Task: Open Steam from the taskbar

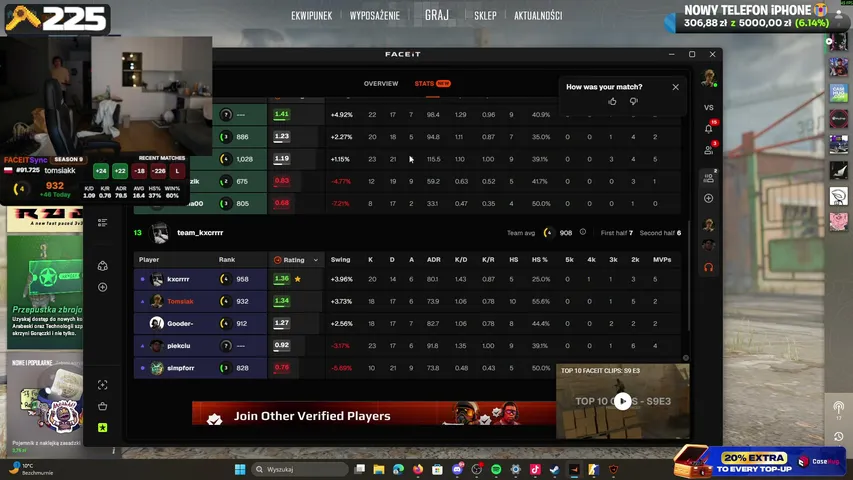Action: pyautogui.click(x=554, y=470)
